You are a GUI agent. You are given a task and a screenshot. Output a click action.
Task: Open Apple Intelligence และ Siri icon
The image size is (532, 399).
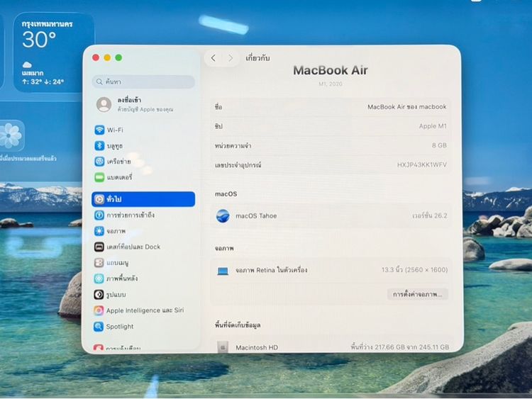point(99,310)
